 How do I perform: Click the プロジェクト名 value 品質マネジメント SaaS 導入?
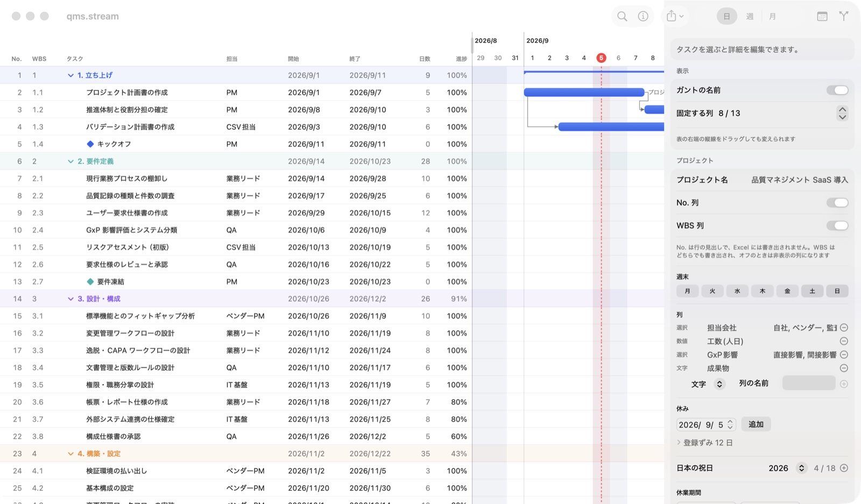tap(800, 180)
